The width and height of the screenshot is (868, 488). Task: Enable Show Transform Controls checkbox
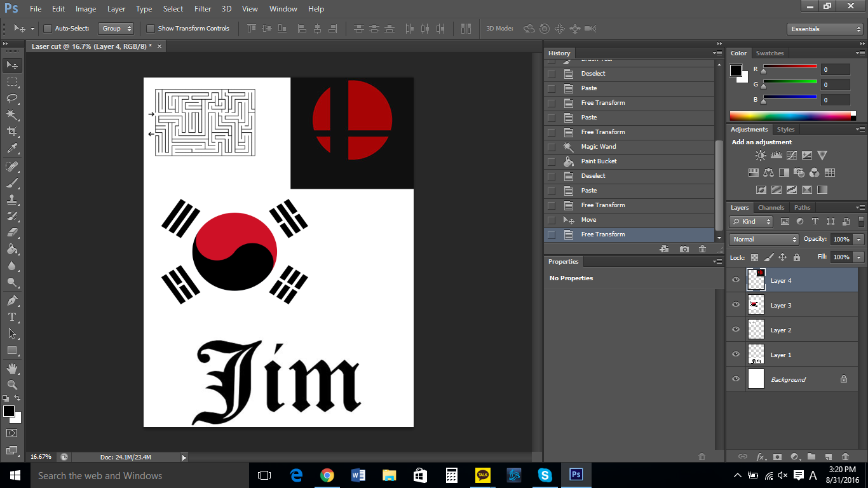click(x=151, y=29)
